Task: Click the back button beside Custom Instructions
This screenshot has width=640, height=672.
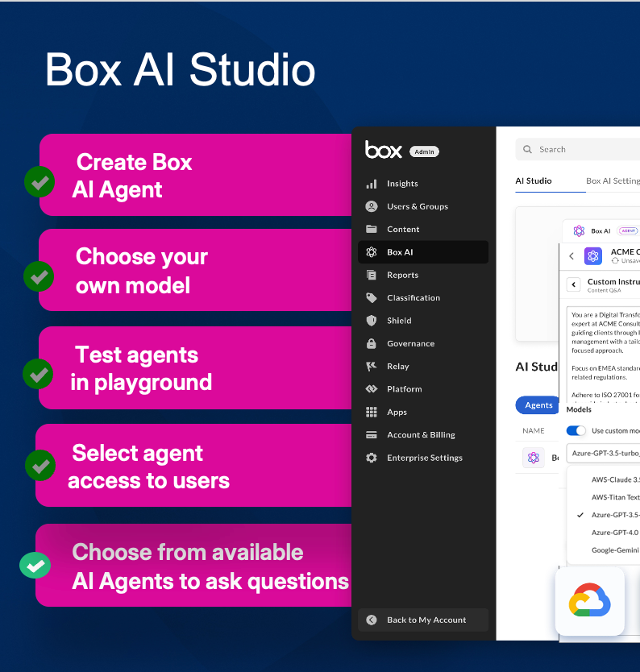Action: (x=574, y=284)
